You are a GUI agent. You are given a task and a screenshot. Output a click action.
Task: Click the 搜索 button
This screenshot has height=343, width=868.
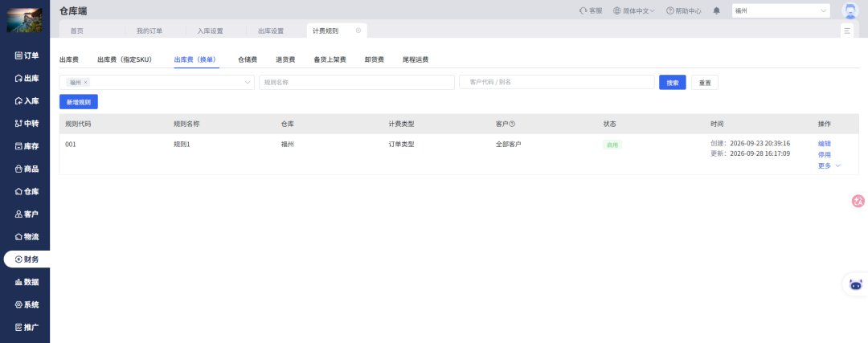click(x=673, y=83)
